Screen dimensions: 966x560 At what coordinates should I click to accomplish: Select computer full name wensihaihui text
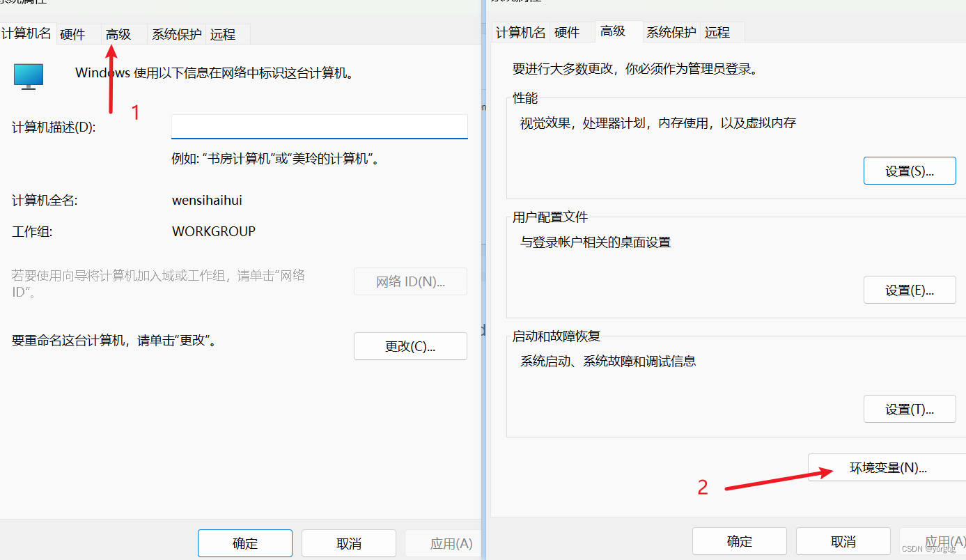(x=207, y=201)
